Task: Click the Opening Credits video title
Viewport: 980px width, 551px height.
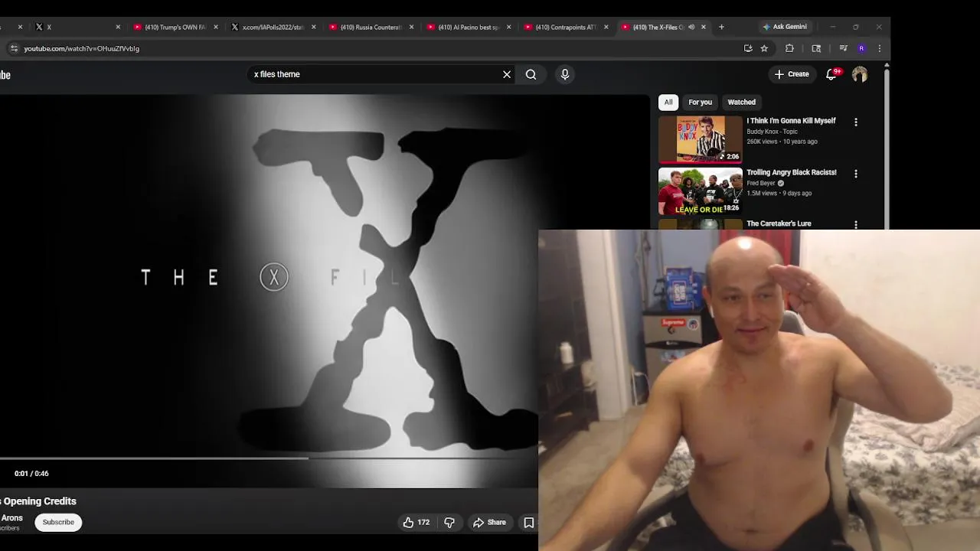Action: [x=40, y=501]
